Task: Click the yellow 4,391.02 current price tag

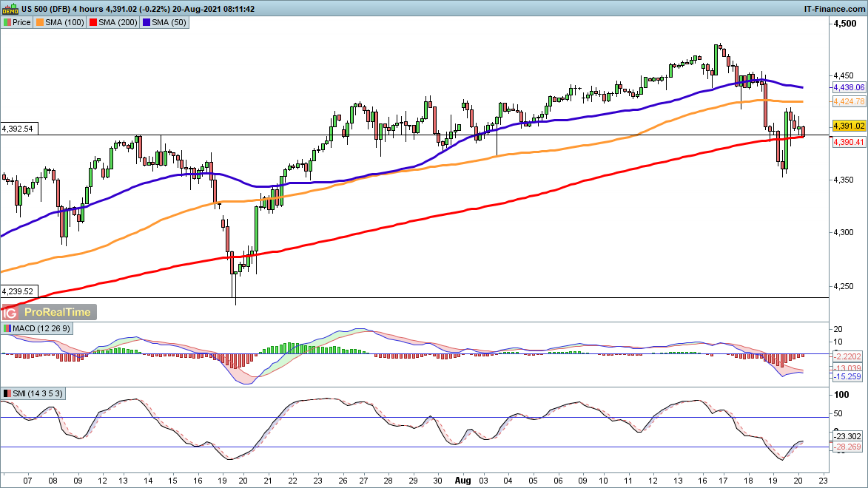Action: point(849,126)
